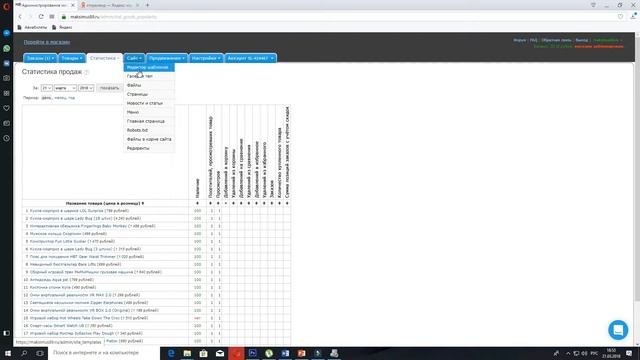Take a snapshot with the sidebar camera icon
Image resolution: width=640 pixels, height=360 pixels.
(x=7, y=78)
